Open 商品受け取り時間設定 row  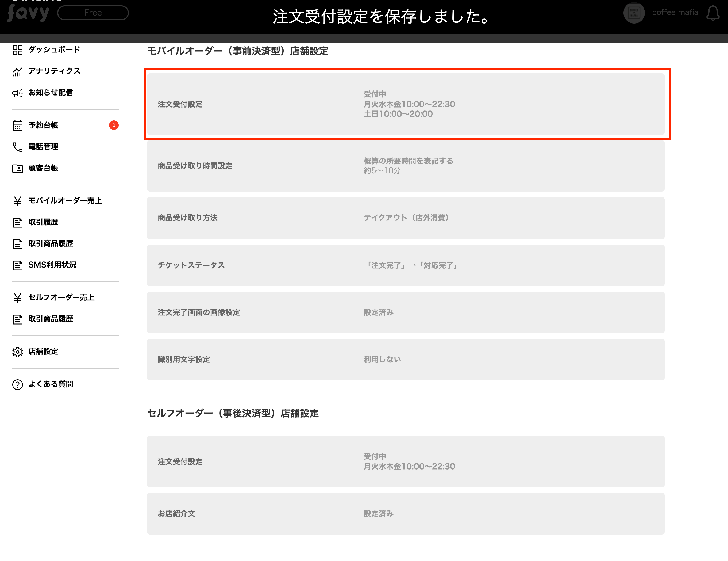click(405, 166)
